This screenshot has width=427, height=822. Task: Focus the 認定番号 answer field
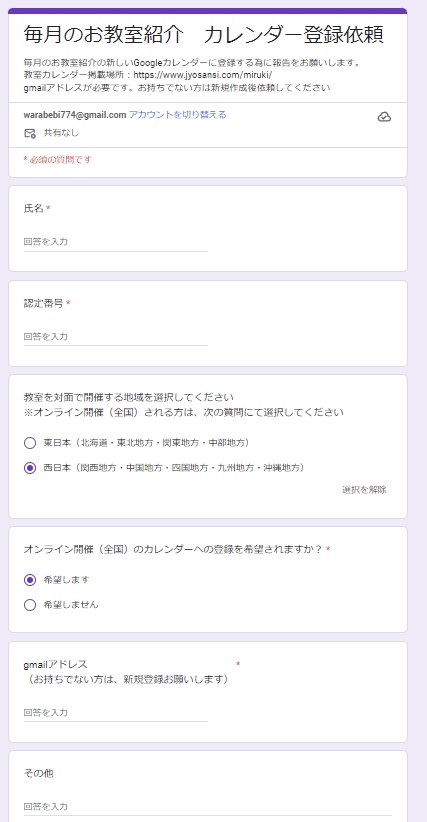116,337
